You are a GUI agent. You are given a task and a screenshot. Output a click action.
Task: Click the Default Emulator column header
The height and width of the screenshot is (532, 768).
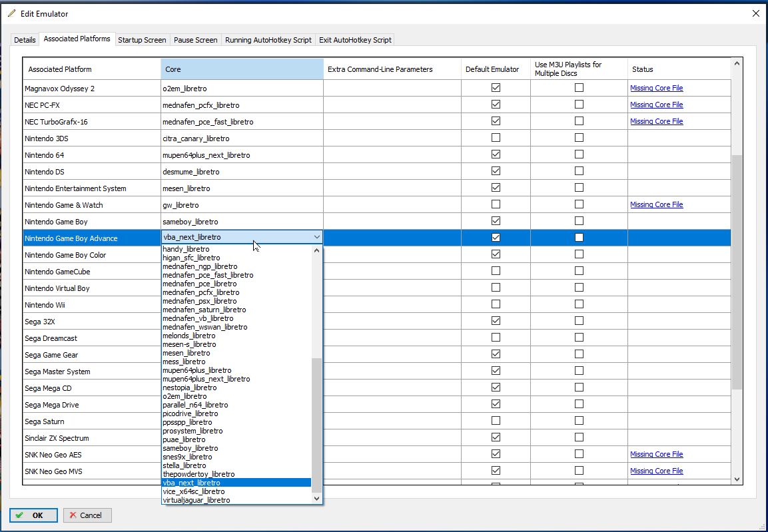pyautogui.click(x=496, y=69)
